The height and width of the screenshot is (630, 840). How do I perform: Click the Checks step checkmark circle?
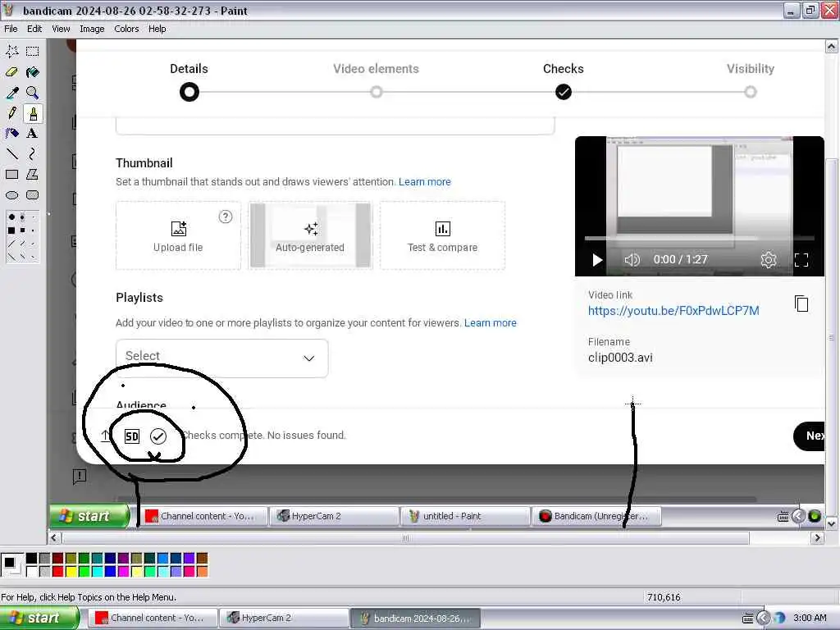[x=563, y=92]
